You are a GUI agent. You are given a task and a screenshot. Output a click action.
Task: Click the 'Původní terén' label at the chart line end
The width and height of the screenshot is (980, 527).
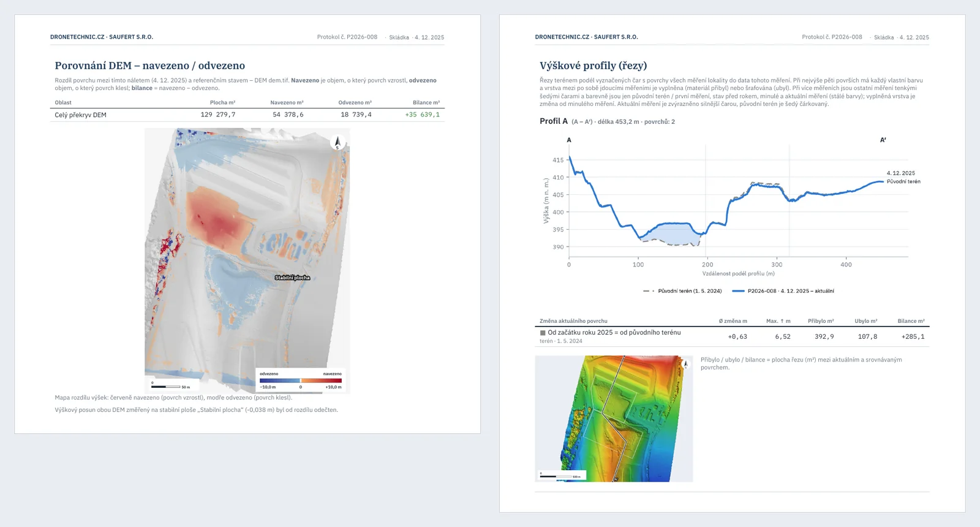[x=903, y=181]
